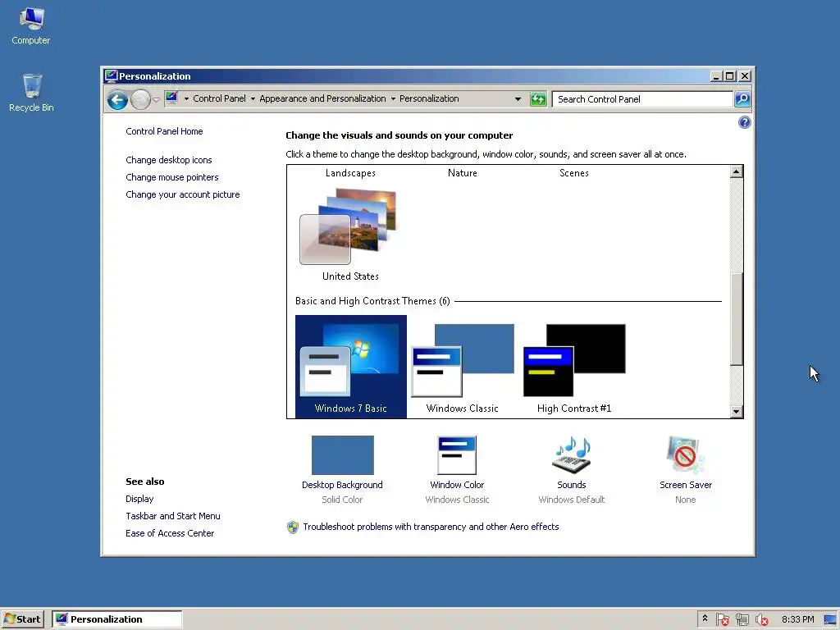This screenshot has height=630, width=840.
Task: Minimize the Personalization window
Action: click(x=716, y=76)
